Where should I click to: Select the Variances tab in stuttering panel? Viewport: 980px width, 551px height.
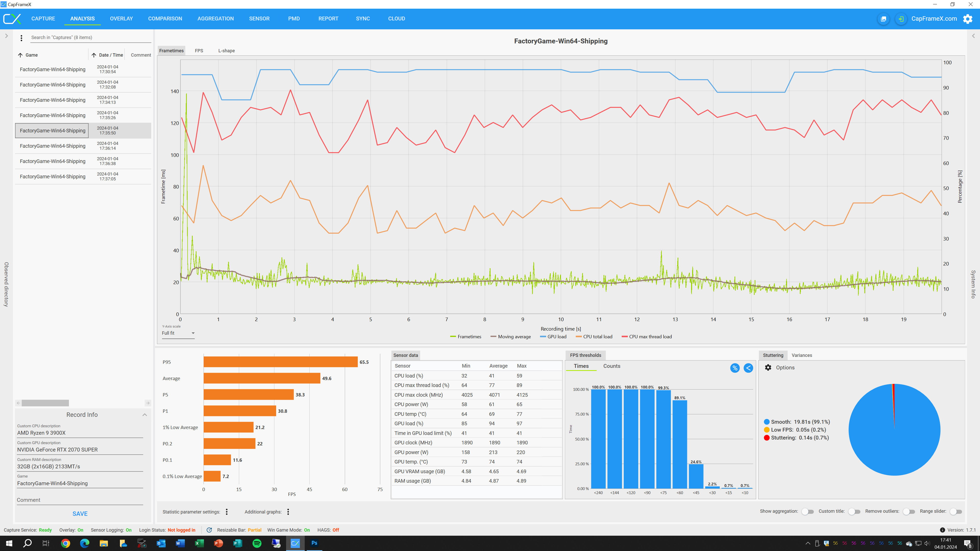coord(802,355)
